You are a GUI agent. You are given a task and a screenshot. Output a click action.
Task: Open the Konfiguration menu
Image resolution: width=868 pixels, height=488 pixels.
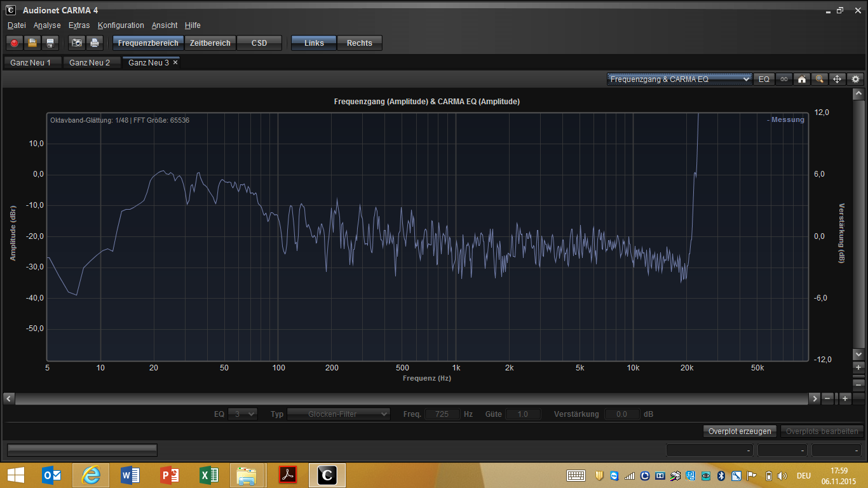coord(121,25)
